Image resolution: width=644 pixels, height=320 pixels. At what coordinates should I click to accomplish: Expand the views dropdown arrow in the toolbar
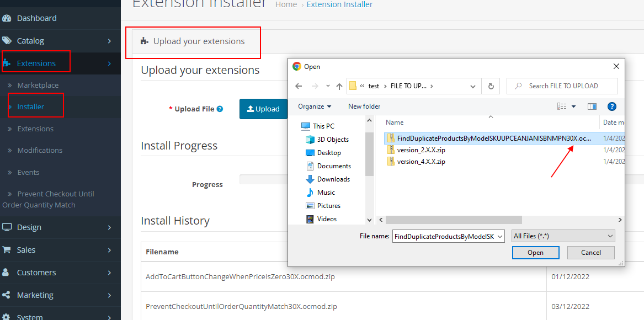point(574,106)
